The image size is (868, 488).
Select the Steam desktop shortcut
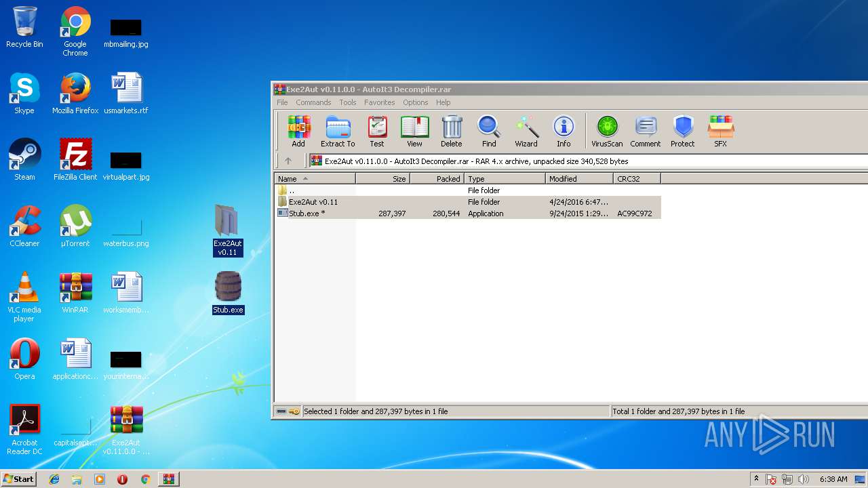click(x=24, y=160)
